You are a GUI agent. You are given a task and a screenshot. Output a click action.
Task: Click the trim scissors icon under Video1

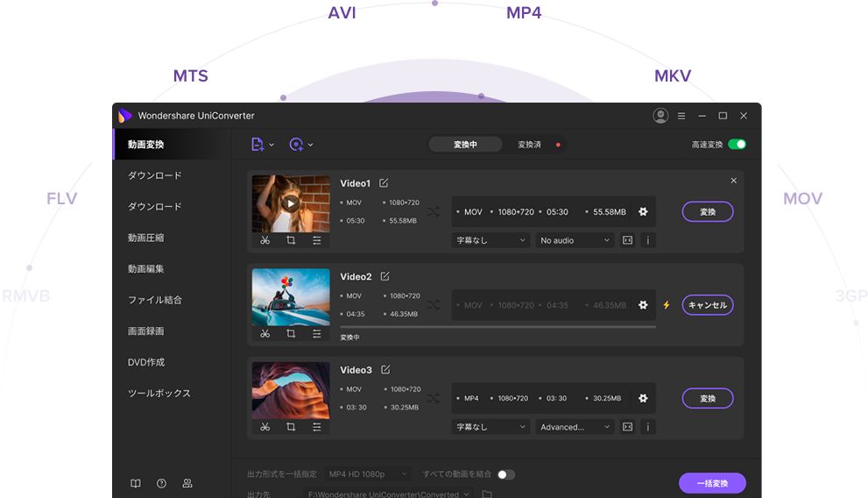coord(265,240)
